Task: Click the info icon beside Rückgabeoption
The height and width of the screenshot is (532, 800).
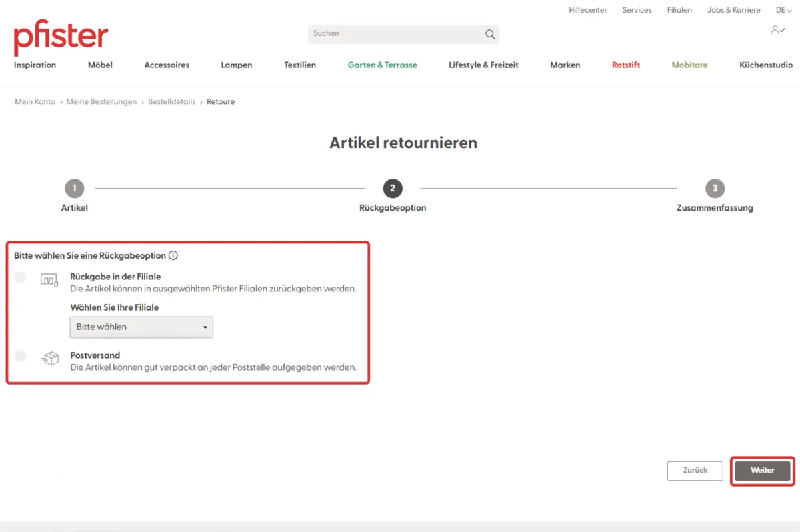Action: coord(173,255)
